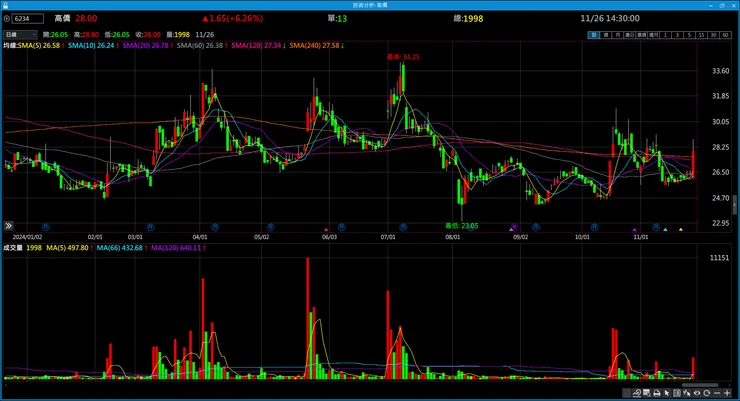Click the monthly marker near 03/01 date
The width and height of the screenshot is (740, 401).
150,227
